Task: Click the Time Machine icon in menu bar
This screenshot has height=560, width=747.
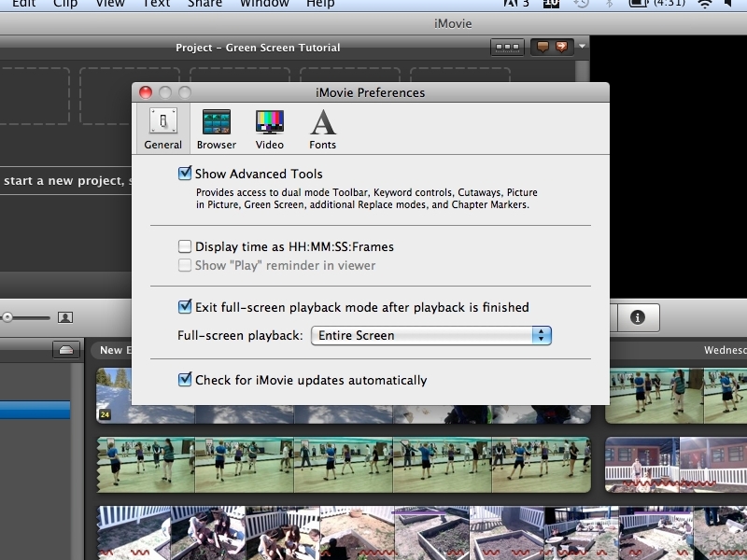Action: point(581,4)
